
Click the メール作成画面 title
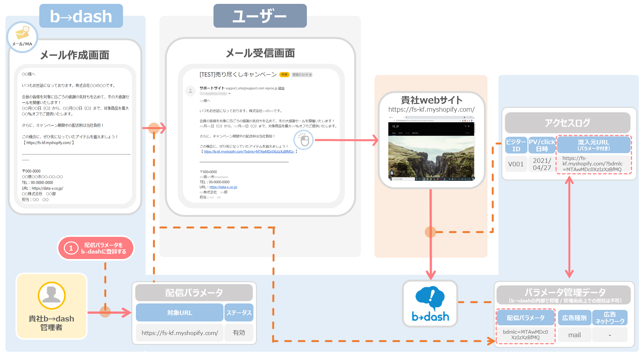(75, 55)
